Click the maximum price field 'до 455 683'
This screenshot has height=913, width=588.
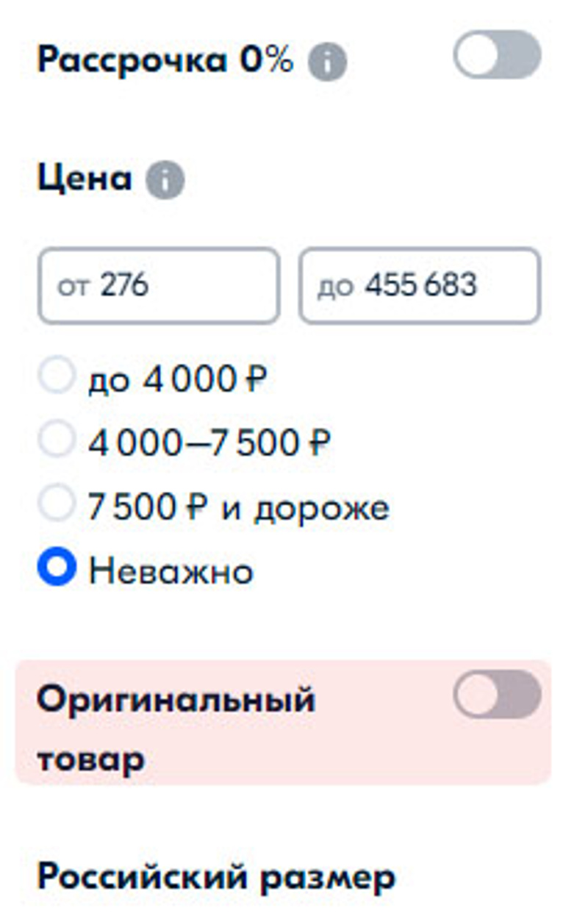420,285
